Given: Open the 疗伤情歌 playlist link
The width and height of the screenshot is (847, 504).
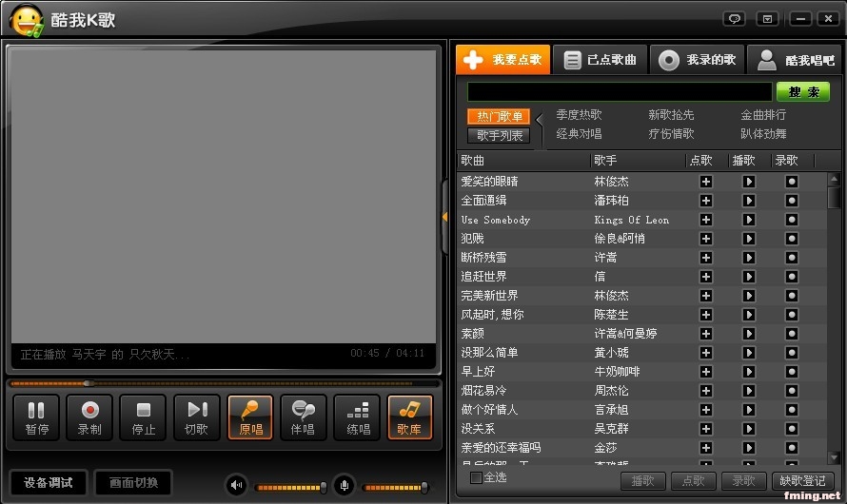Looking at the screenshot, I should pos(671,134).
